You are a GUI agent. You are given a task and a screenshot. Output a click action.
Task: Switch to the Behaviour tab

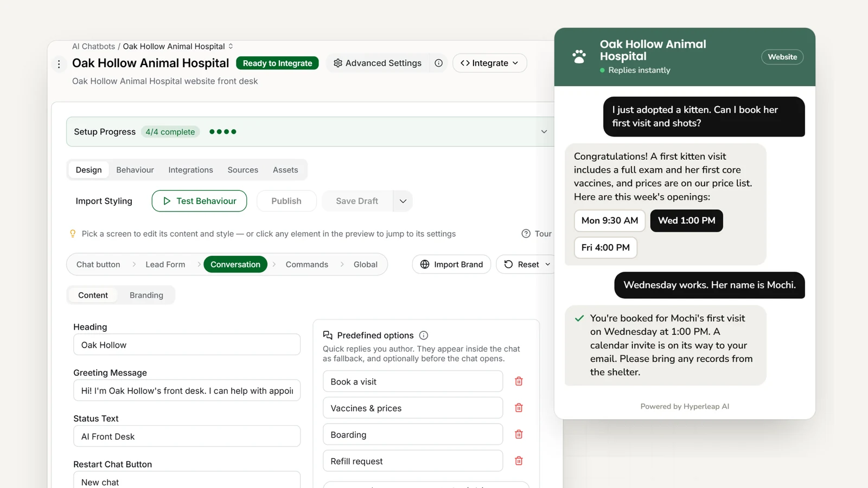(x=135, y=170)
